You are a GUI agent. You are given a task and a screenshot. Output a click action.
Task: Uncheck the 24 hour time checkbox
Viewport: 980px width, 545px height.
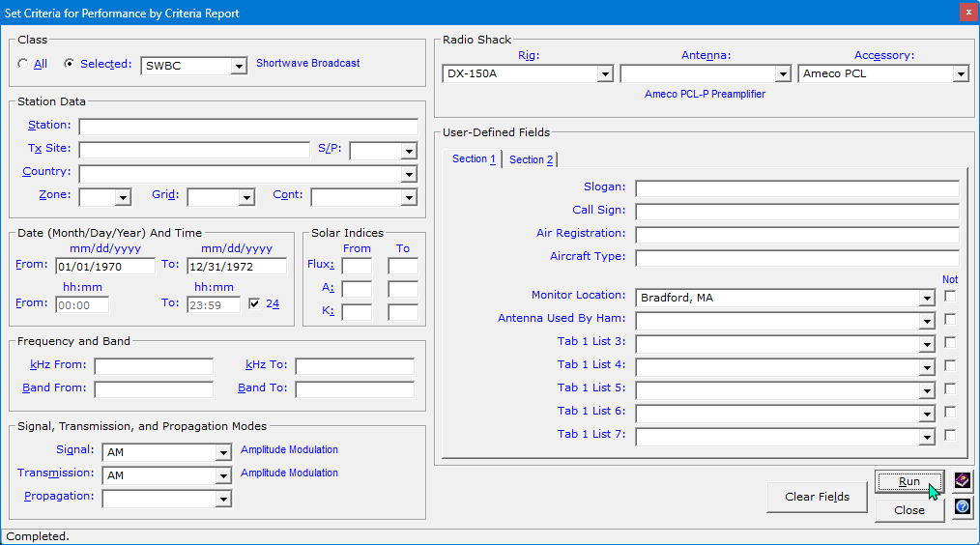click(254, 303)
